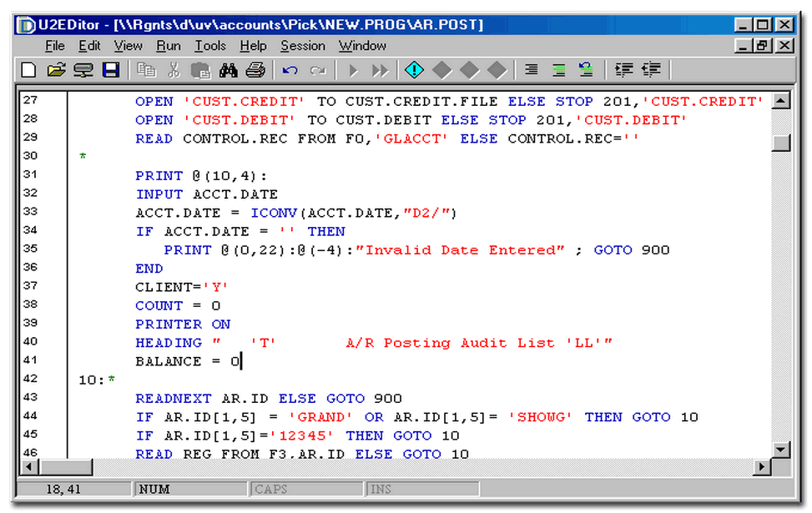Viewport: 812px width, 513px height.
Task: Select the cyan breakpoint diamond icon
Action: coord(414,70)
